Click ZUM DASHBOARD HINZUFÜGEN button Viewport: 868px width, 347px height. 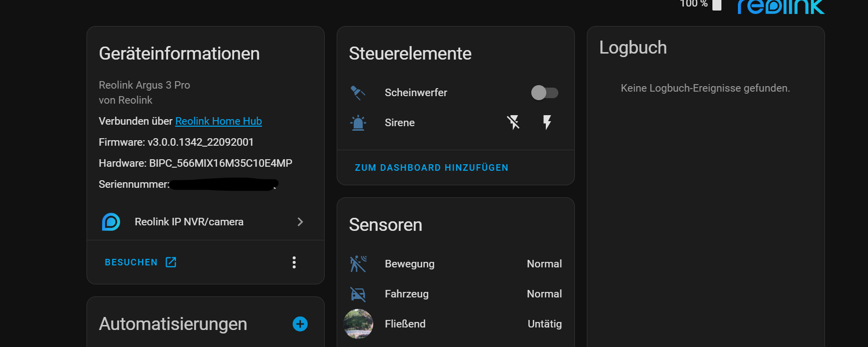click(x=431, y=168)
